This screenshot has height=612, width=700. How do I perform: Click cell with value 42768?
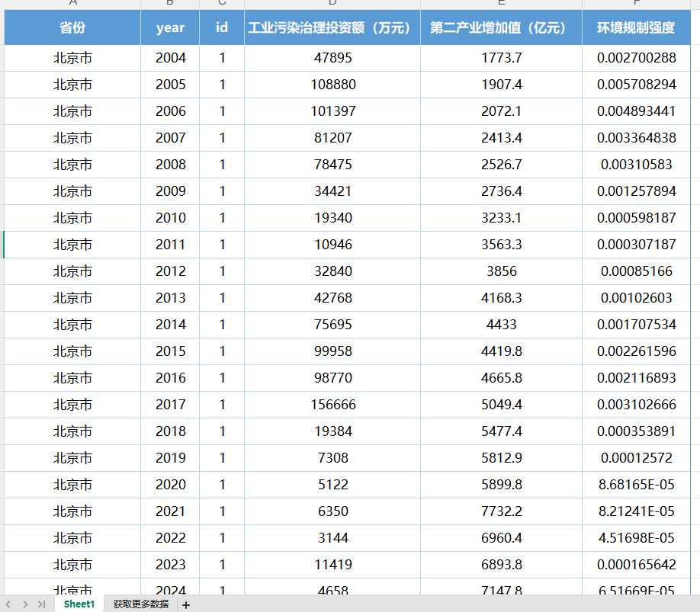pos(332,298)
